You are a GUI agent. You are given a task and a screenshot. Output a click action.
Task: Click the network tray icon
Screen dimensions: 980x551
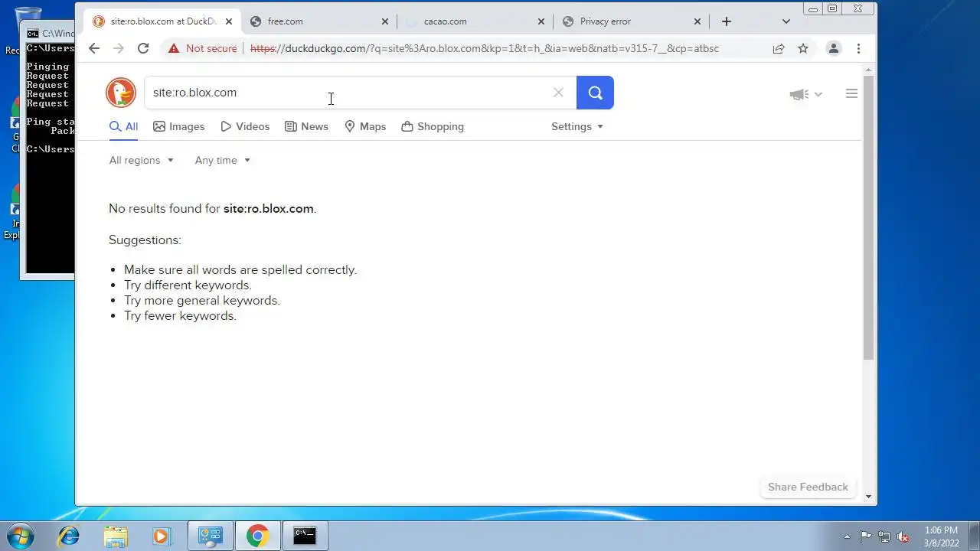click(x=884, y=536)
